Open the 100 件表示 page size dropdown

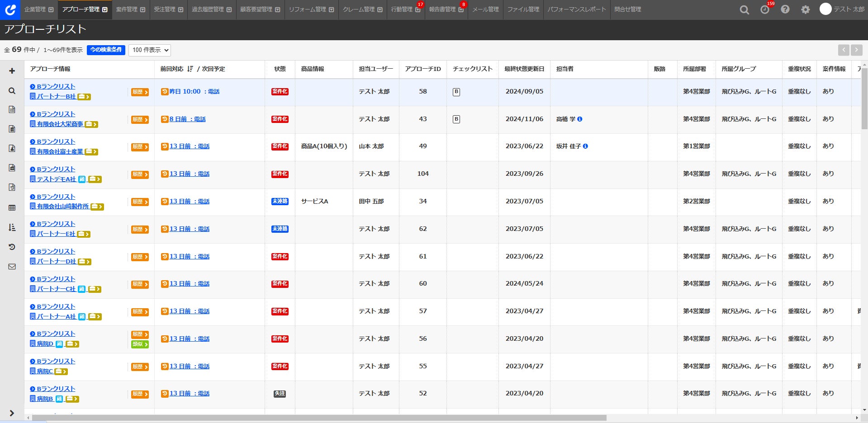[150, 50]
